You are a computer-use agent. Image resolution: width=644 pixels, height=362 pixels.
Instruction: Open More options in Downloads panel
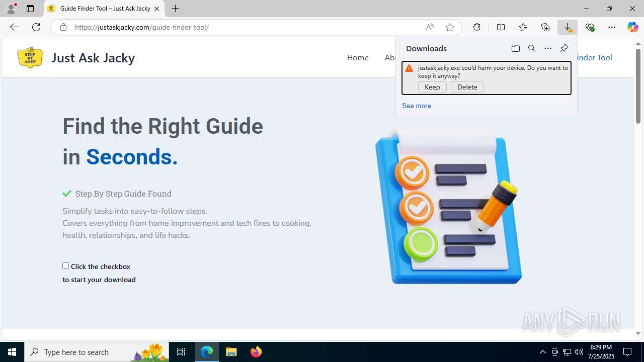547,48
